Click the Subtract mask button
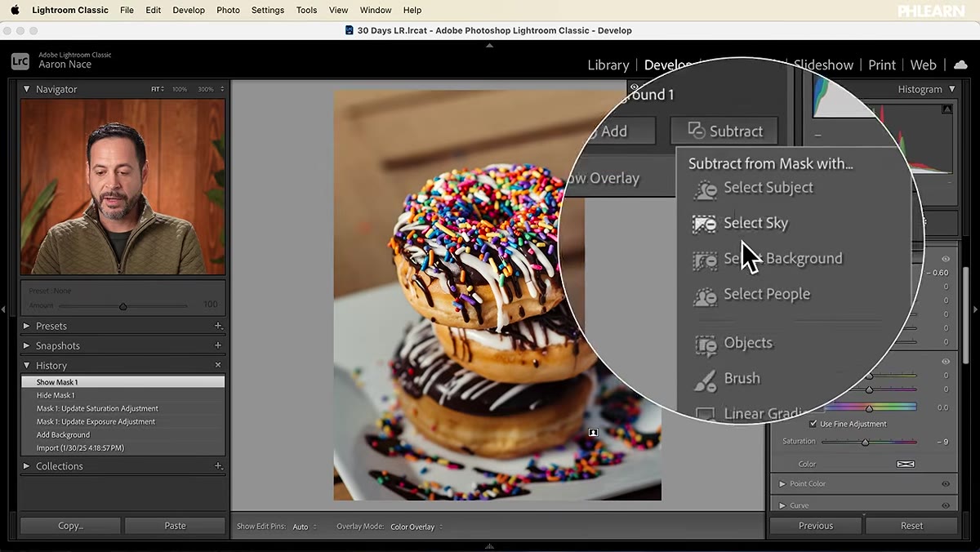 [724, 131]
